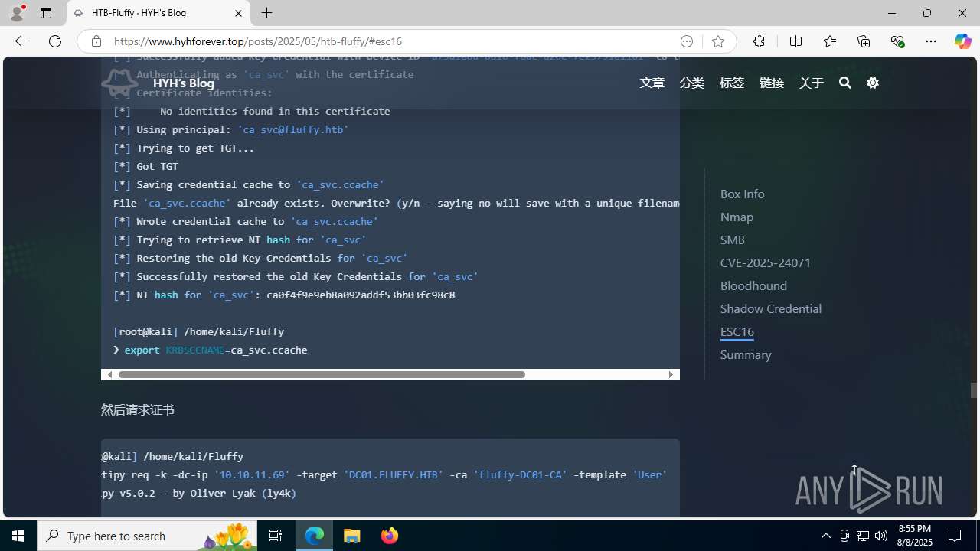Click the page vertical scrollbar thumb
980x551 pixels.
tap(974, 390)
